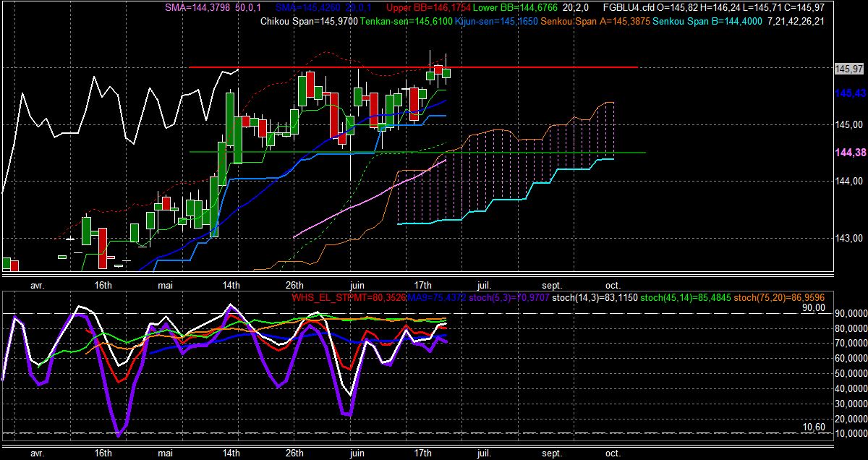Click 'oct.' on the price chart date axis
Screen dimensions: 868x460
pos(612,285)
